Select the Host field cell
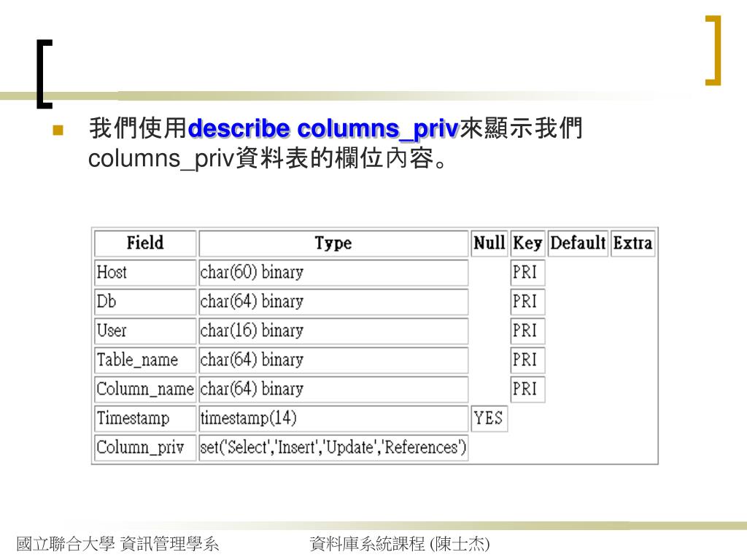The height and width of the screenshot is (560, 747). tap(145, 273)
